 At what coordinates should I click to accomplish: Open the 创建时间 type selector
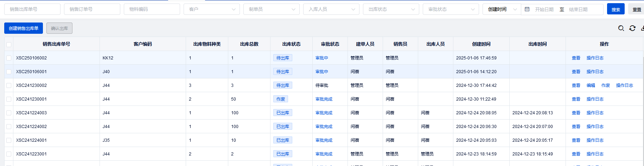[x=502, y=9]
